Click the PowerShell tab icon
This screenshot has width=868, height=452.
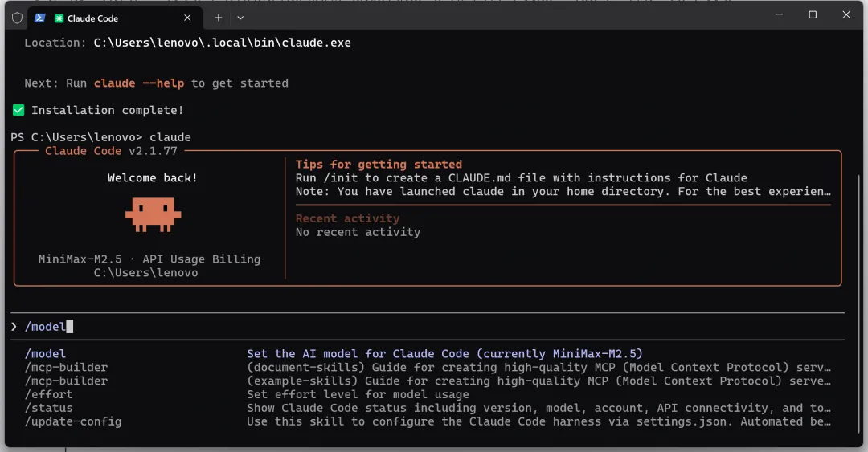39,18
